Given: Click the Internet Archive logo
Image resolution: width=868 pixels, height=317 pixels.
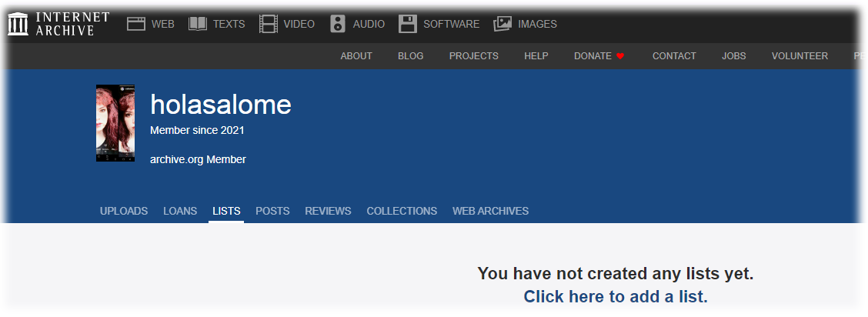Looking at the screenshot, I should pyautogui.click(x=58, y=24).
